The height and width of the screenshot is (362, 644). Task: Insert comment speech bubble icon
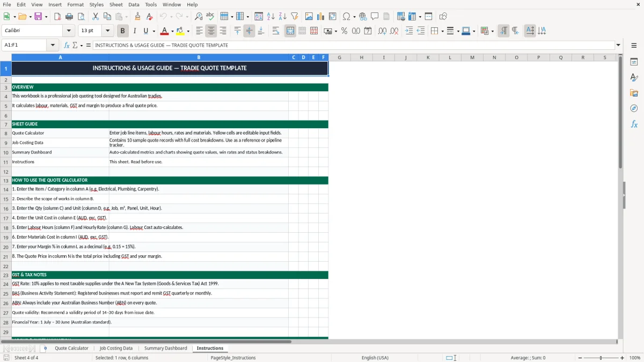375,17
